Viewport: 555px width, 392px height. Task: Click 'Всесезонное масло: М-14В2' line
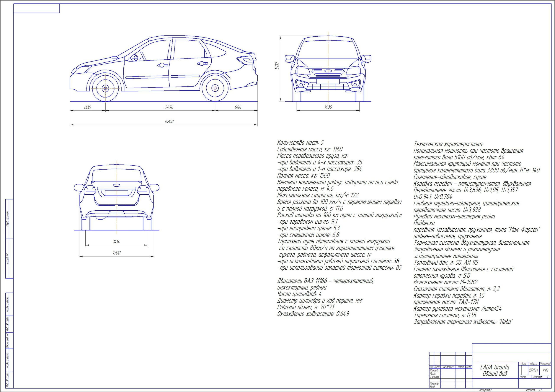[446, 282]
